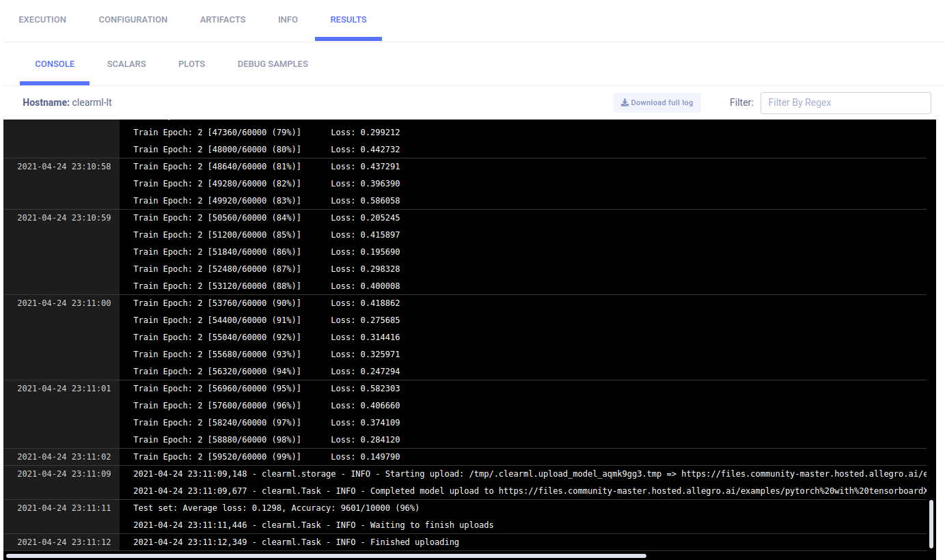Image resolution: width=945 pixels, height=560 pixels.
Task: Click the console vertical scrollbar thumb
Action: (931, 524)
